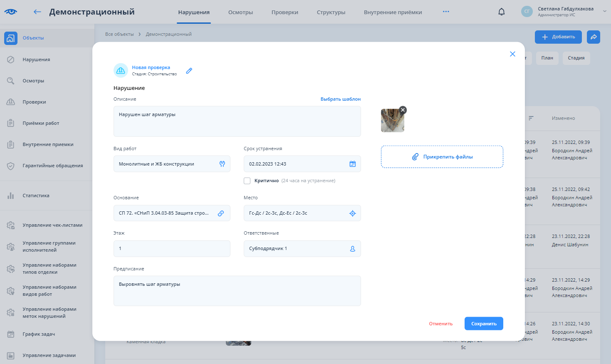This screenshot has width=611, height=364.
Task: Click the Прикрепить файлы upload area
Action: point(442,157)
